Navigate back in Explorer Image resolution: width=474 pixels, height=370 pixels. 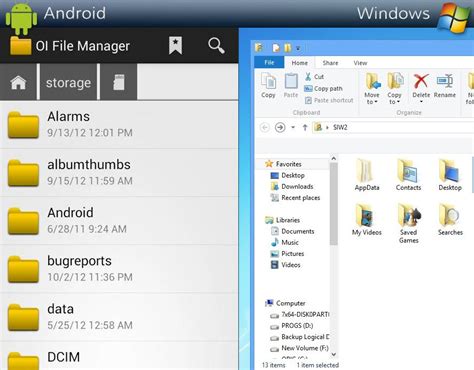(265, 127)
